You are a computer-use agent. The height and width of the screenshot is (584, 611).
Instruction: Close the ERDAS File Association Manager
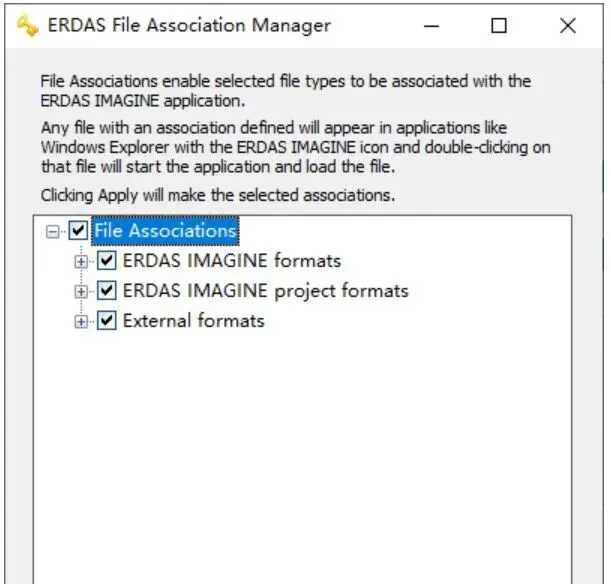coord(567,27)
